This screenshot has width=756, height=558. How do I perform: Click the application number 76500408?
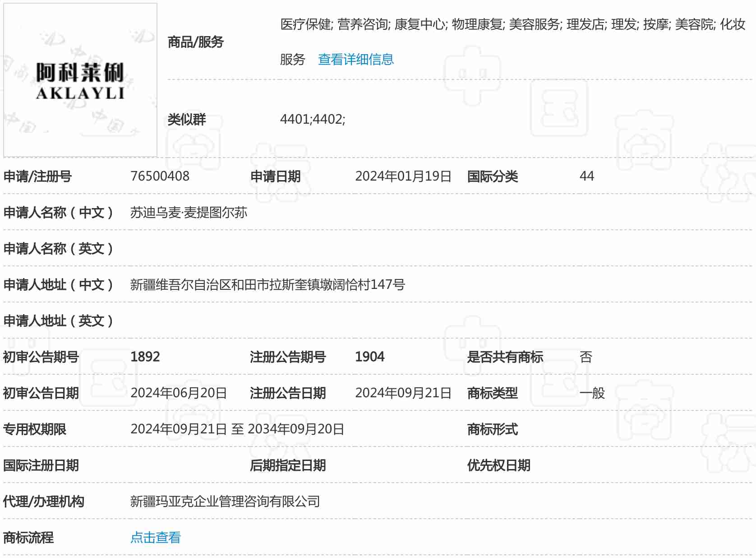click(x=160, y=176)
